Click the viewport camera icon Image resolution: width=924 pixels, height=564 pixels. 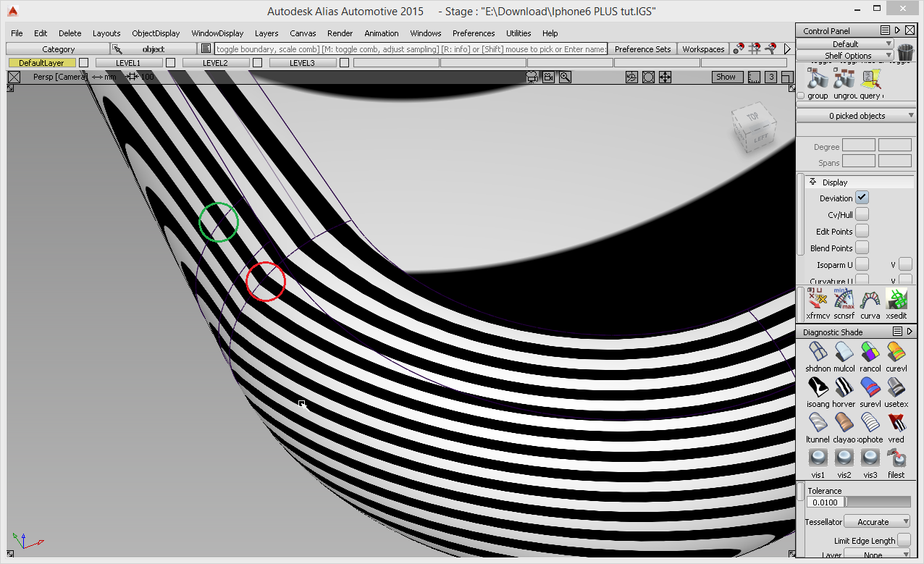coord(548,77)
